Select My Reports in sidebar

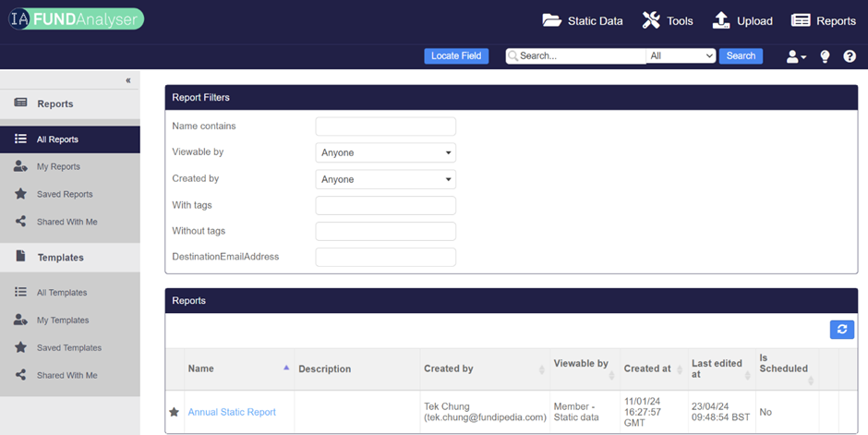coord(58,167)
